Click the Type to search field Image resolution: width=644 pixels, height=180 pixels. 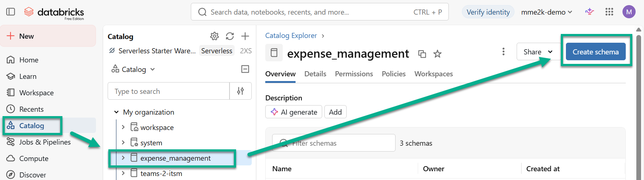pyautogui.click(x=169, y=91)
